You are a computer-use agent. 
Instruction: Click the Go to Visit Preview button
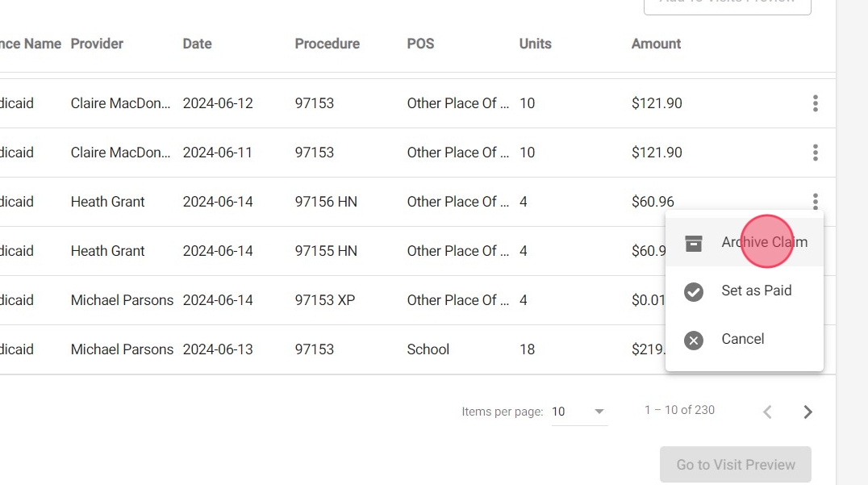(x=736, y=465)
